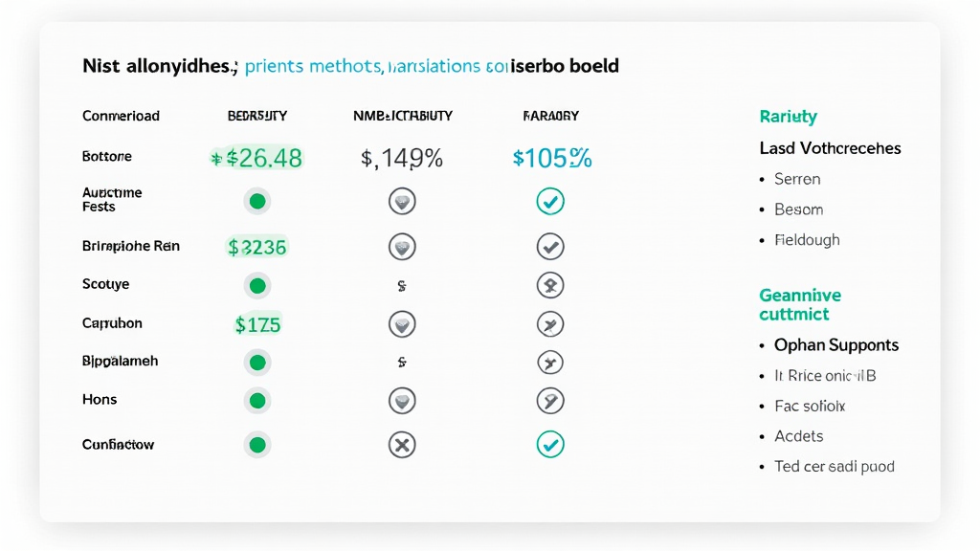Click the FARADRY column icon in the Scotuye row
This screenshot has width=980, height=551.
tap(550, 285)
